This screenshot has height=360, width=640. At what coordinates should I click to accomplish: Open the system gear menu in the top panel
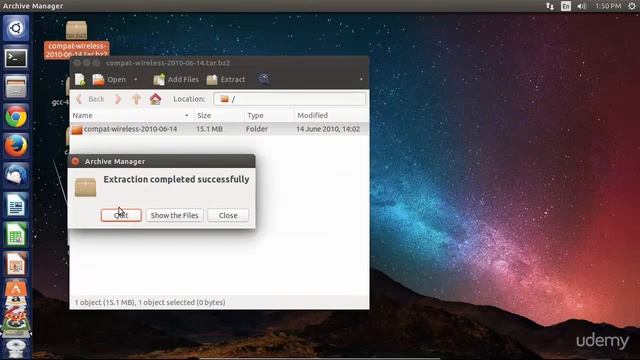[632, 6]
